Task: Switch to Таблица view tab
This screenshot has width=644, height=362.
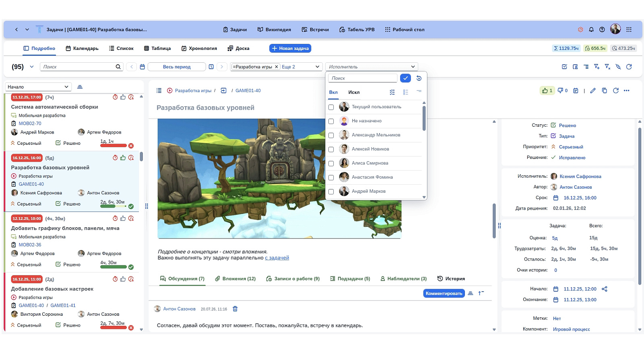Action: pos(157,48)
